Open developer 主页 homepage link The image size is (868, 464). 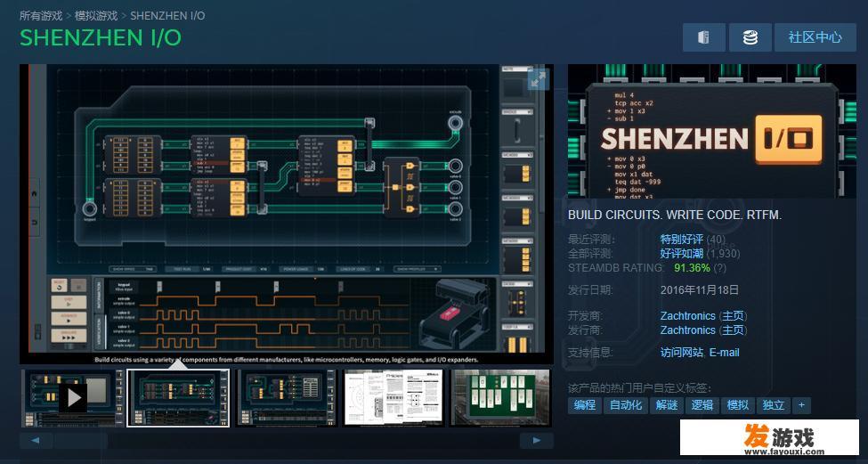(x=733, y=315)
